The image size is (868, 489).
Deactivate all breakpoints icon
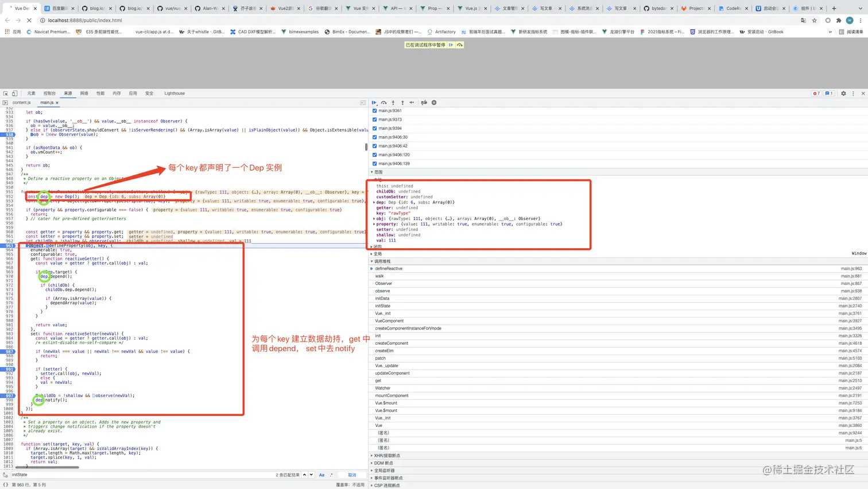424,103
